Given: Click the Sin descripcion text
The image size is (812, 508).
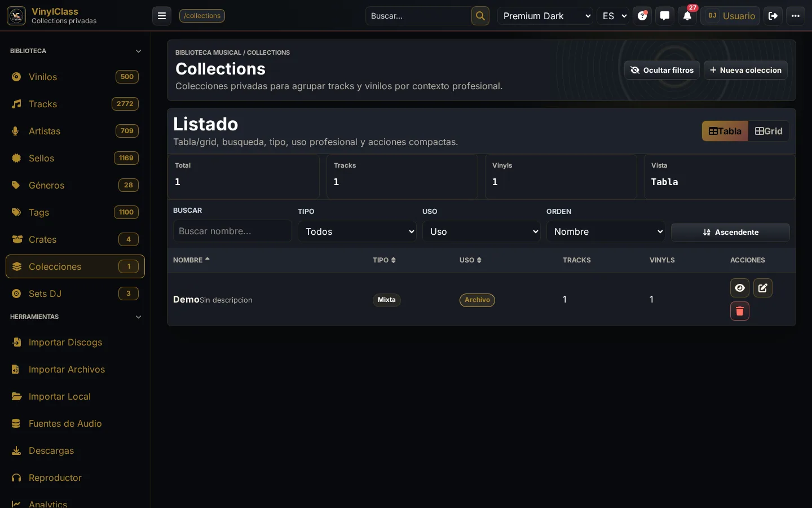Looking at the screenshot, I should point(226,300).
